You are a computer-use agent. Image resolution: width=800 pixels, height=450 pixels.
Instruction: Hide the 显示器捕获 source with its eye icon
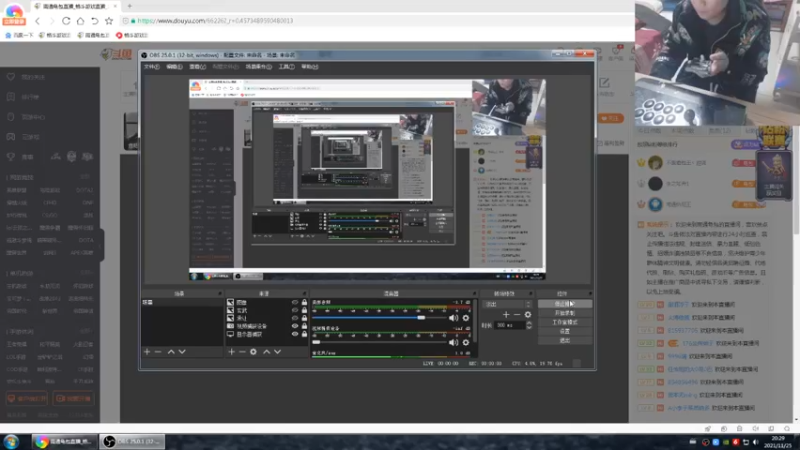click(x=295, y=334)
